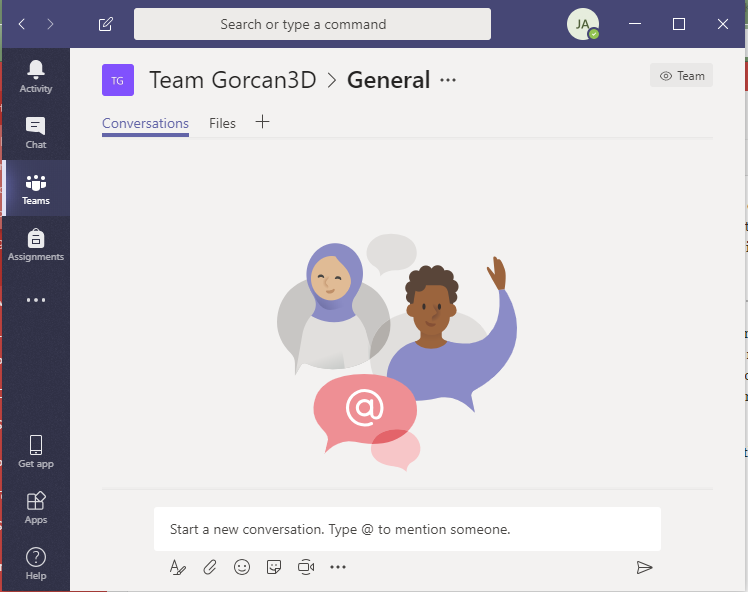The width and height of the screenshot is (748, 592).
Task: Open Assignments in the sidebar
Action: pyautogui.click(x=36, y=245)
